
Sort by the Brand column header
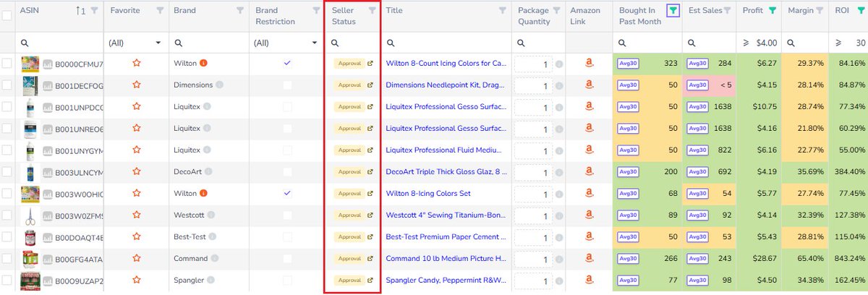[185, 11]
